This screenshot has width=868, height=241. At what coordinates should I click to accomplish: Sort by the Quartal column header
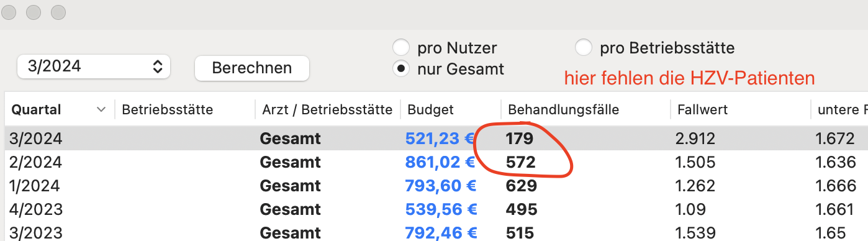point(36,110)
